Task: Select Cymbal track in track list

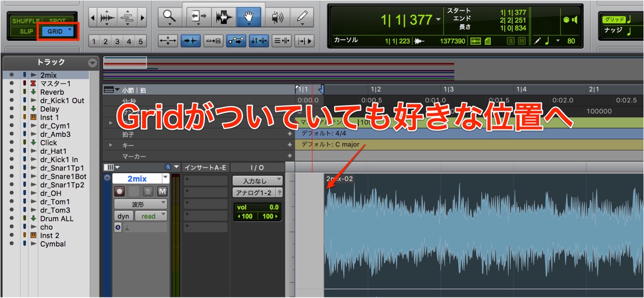Action: click(x=53, y=244)
